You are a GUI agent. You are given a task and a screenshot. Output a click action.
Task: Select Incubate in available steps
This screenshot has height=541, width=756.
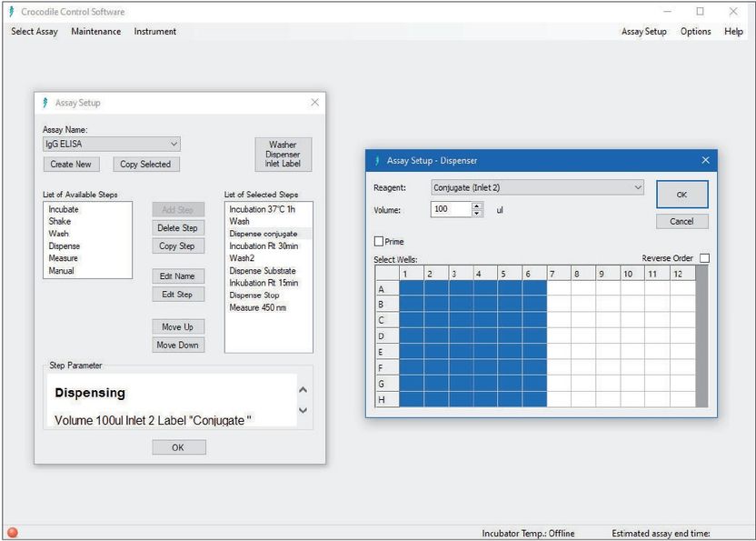click(x=64, y=209)
